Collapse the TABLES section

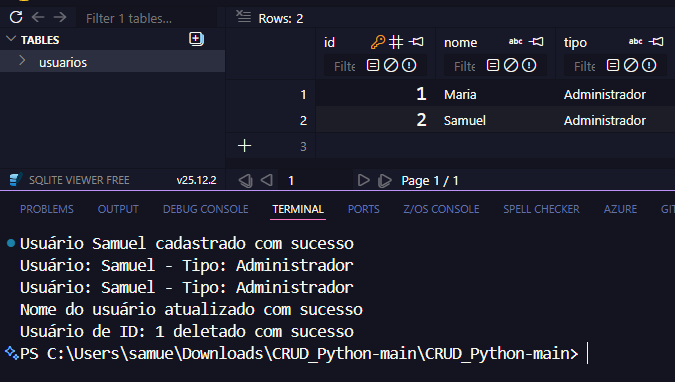pyautogui.click(x=11, y=39)
